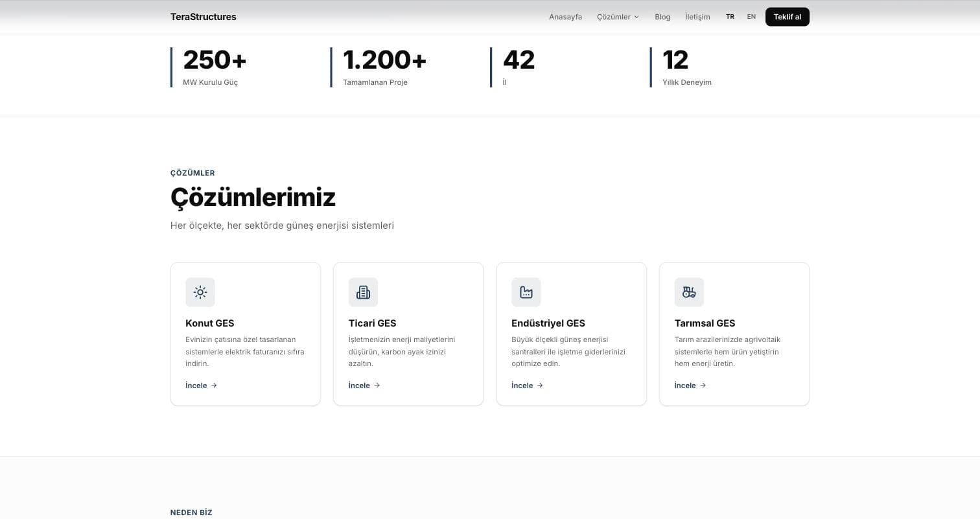Click the NEDEN BİZ section label
980x519 pixels.
coord(191,513)
